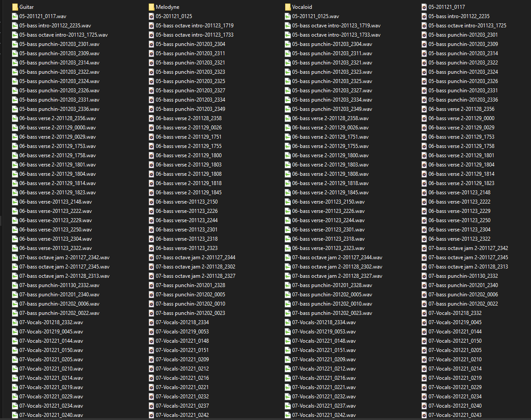Select file name 05-bass punchin-201203_2304.wav
The width and height of the screenshot is (531, 420).
pyautogui.click(x=332, y=44)
